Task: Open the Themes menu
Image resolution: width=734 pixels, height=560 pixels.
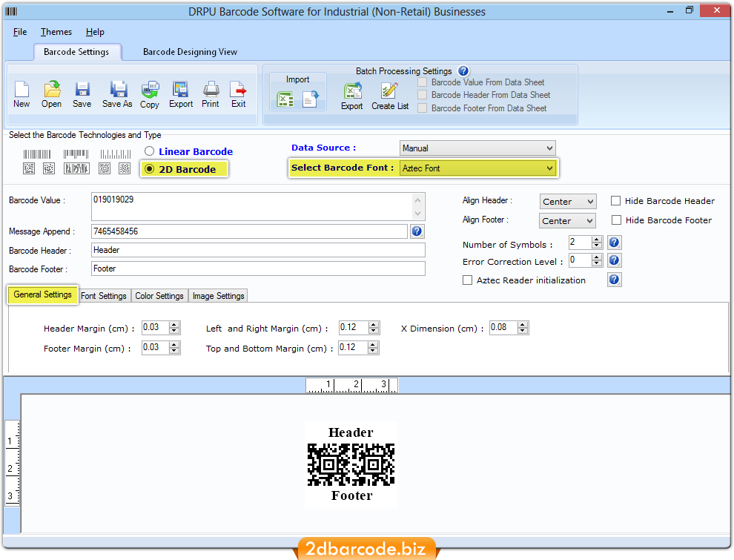Action: (x=56, y=32)
